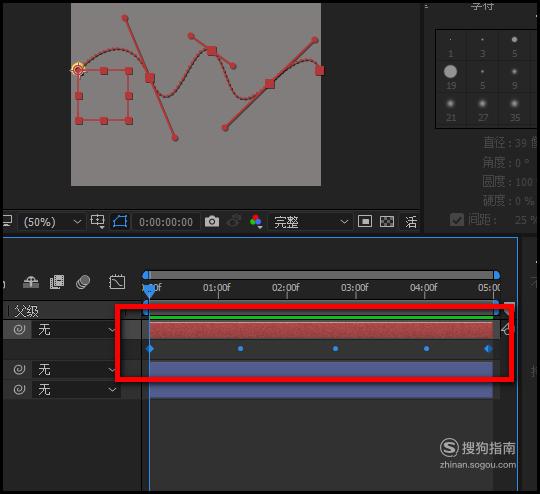Viewport: 540px width, 494px height.
Task: Open the 50% magnification dropdown
Action: 52,222
